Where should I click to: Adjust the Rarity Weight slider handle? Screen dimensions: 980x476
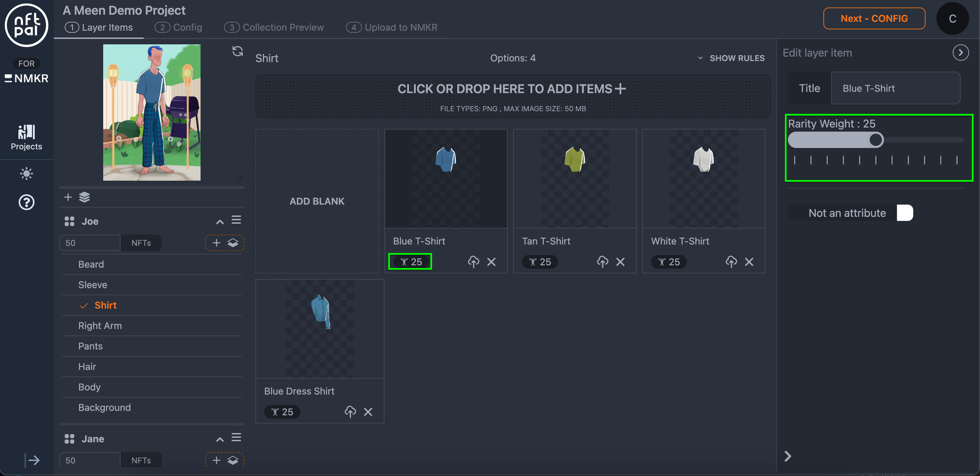tap(875, 140)
